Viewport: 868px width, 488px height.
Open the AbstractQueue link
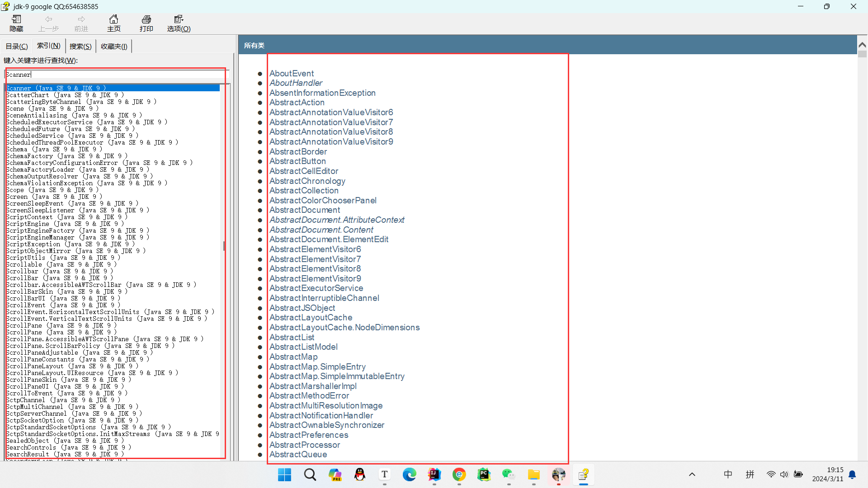point(298,454)
